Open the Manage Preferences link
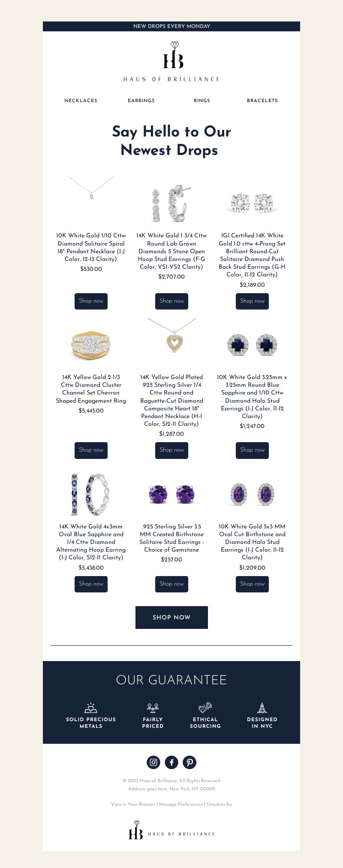 181,804
